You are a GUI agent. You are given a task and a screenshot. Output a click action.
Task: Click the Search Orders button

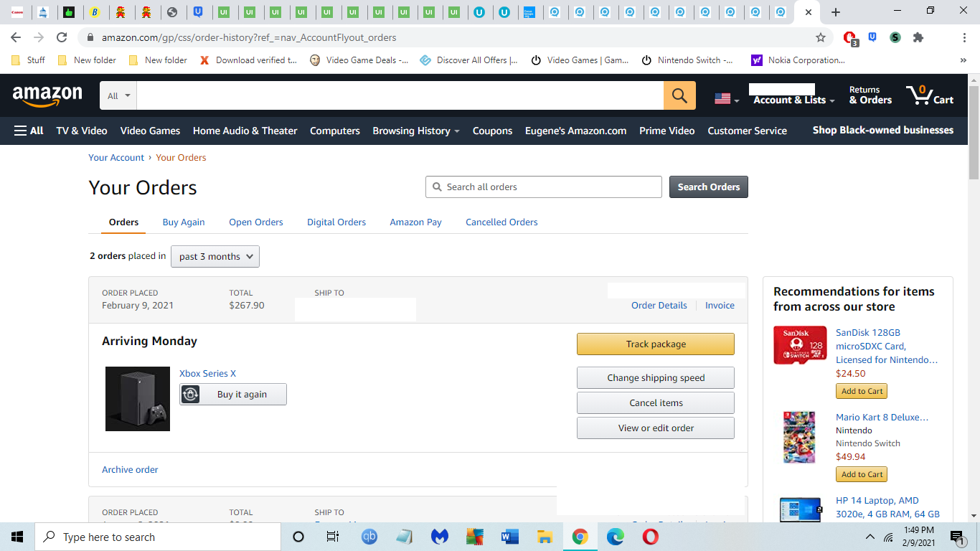(x=709, y=187)
